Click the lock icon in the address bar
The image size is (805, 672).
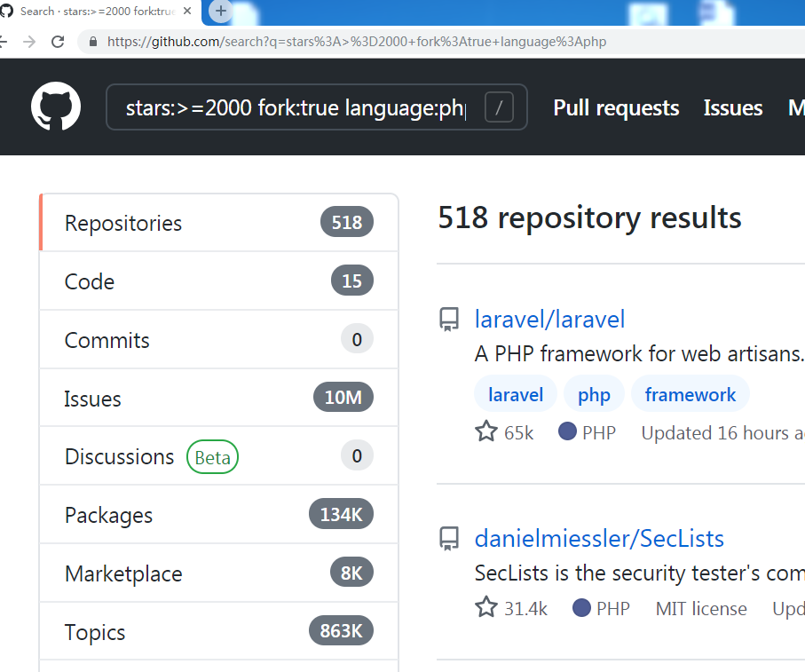click(x=93, y=42)
